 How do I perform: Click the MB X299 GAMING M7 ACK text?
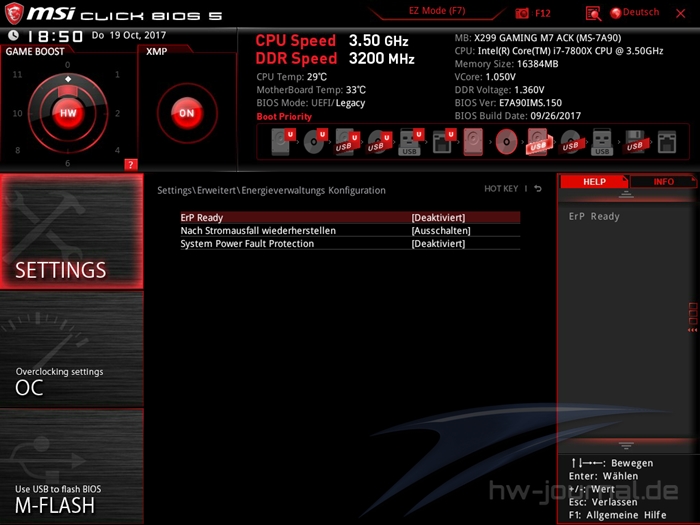click(538, 38)
